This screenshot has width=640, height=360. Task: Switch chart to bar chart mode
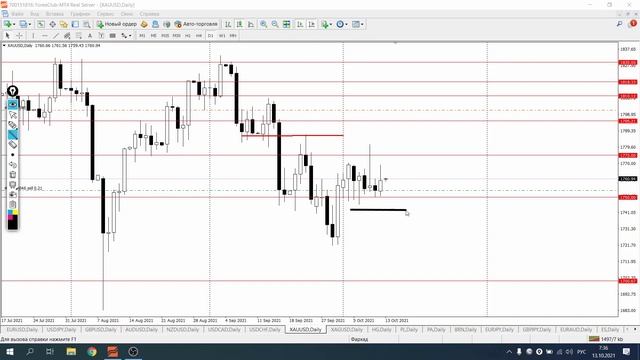(228, 24)
